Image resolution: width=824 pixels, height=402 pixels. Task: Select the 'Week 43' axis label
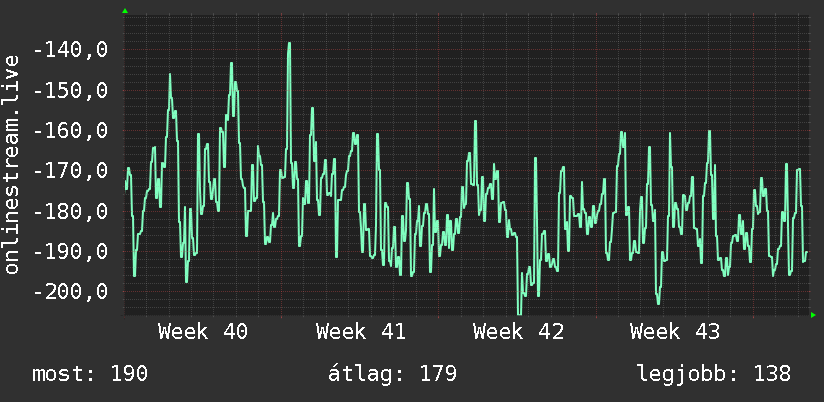click(675, 332)
